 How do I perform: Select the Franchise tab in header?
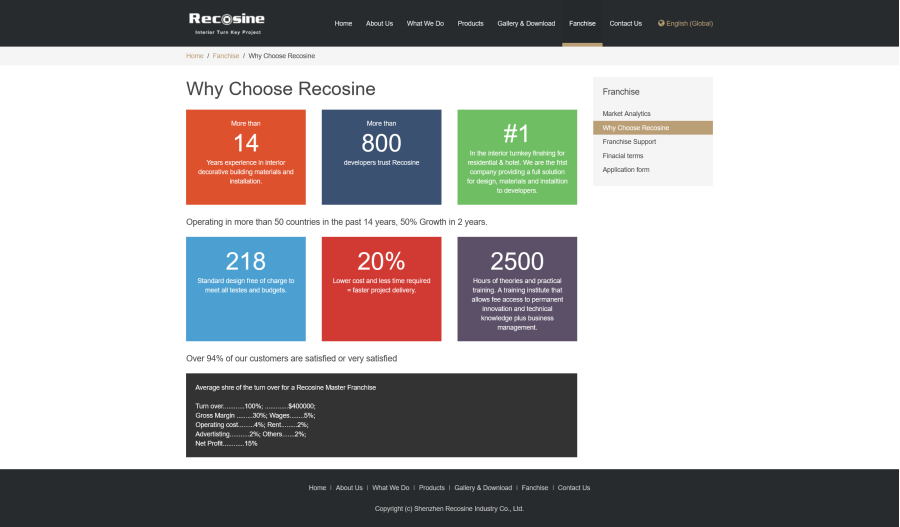[582, 23]
